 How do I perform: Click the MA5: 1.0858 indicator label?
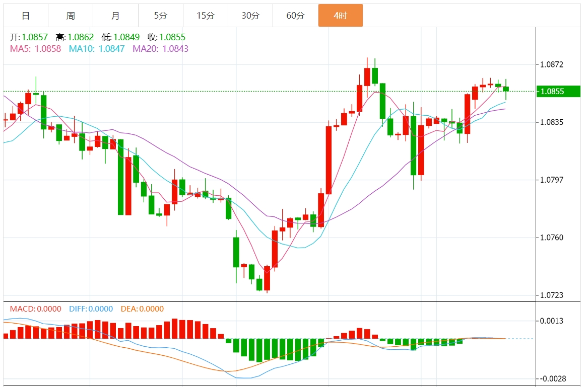[x=35, y=49]
